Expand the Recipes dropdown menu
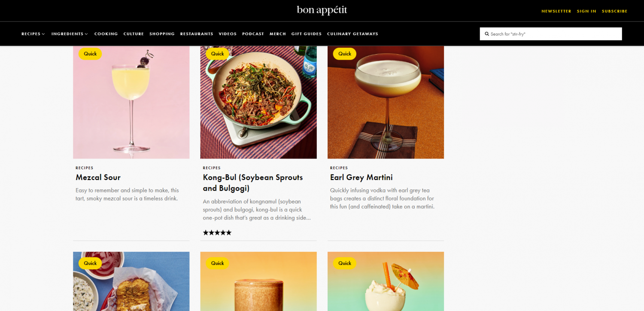The width and height of the screenshot is (644, 311). pos(33,34)
